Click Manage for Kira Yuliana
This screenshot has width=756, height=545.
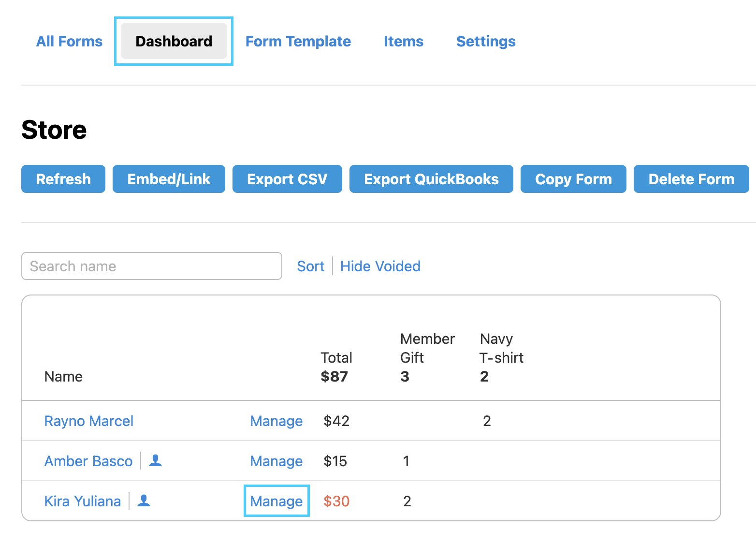[276, 501]
